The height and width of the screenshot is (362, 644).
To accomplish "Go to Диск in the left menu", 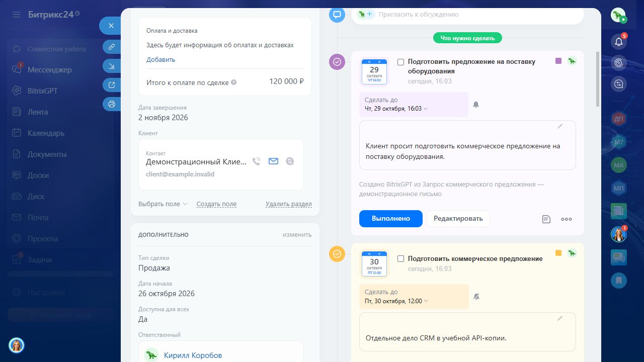I will point(36,197).
